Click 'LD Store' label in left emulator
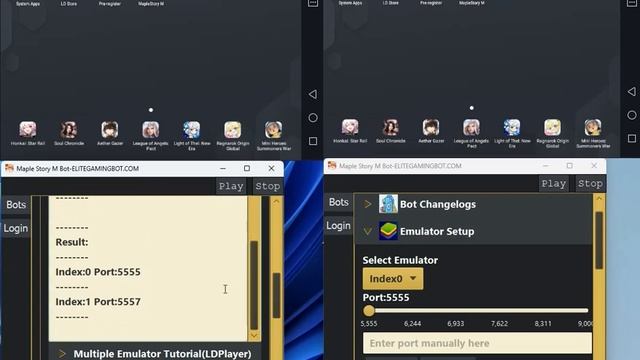 pyautogui.click(x=69, y=4)
